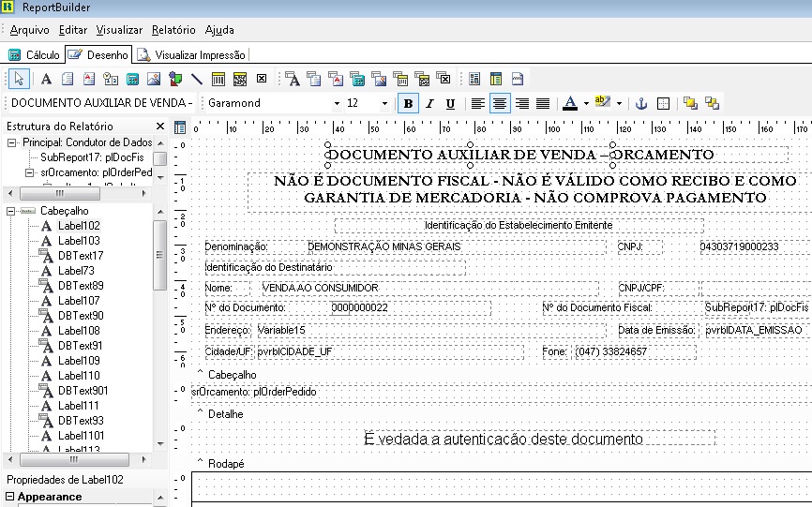Open the border settings icon
This screenshot has width=812, height=507.
[x=663, y=103]
